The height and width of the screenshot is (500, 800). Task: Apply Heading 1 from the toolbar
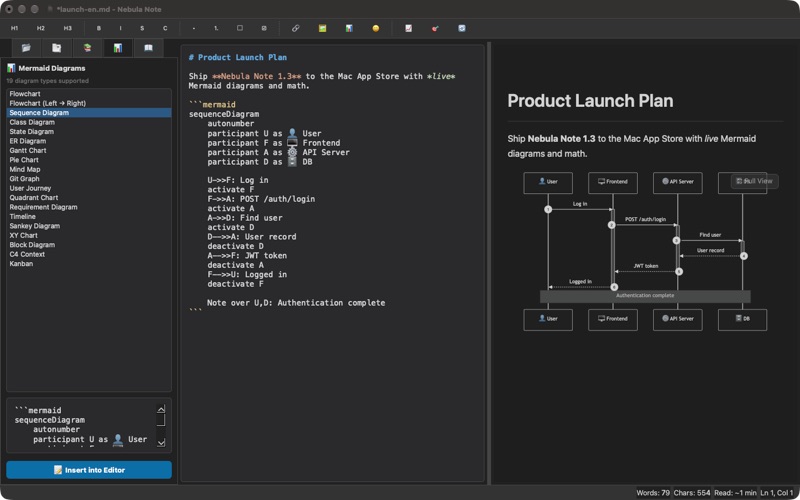14,29
